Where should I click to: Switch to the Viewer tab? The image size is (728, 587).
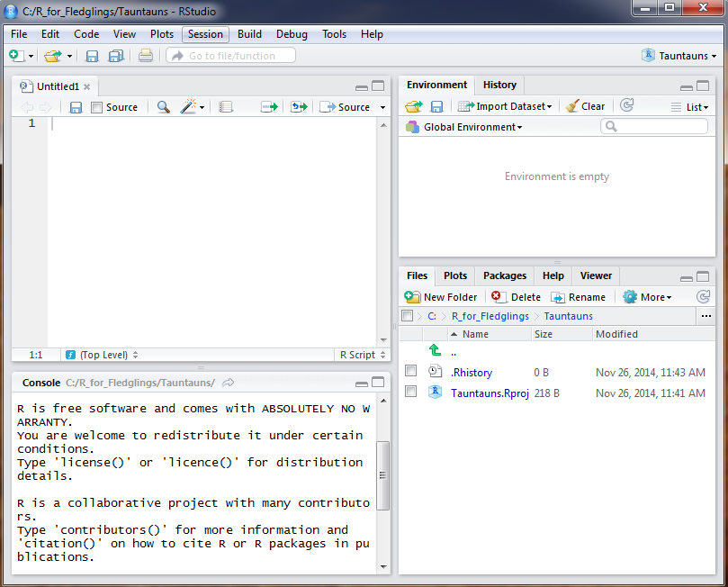(596, 275)
